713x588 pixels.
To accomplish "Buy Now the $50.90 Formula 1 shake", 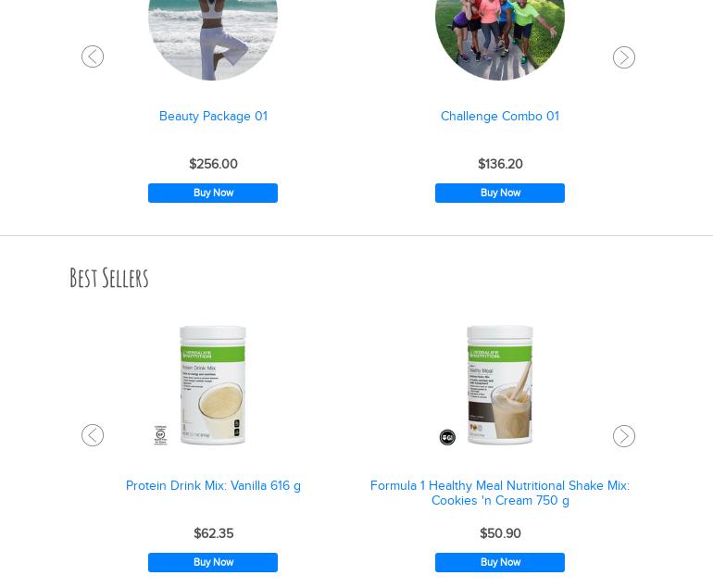I will click(500, 562).
